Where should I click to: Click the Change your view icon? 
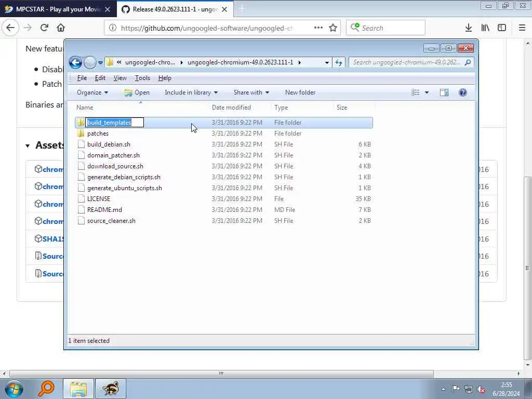pyautogui.click(x=416, y=92)
